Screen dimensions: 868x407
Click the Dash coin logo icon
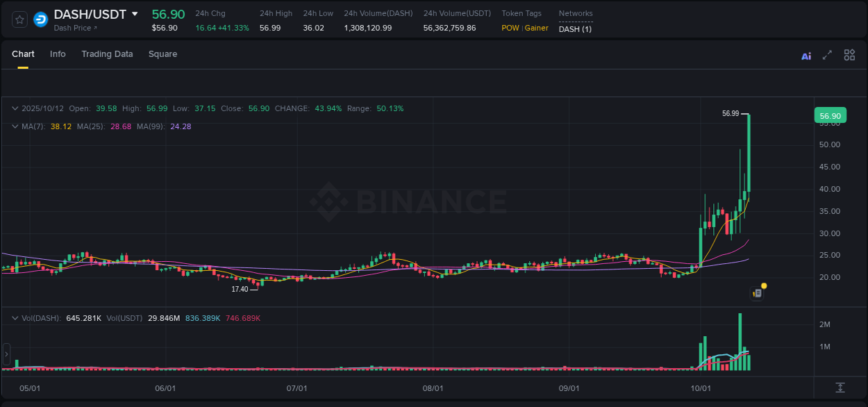tap(40, 19)
